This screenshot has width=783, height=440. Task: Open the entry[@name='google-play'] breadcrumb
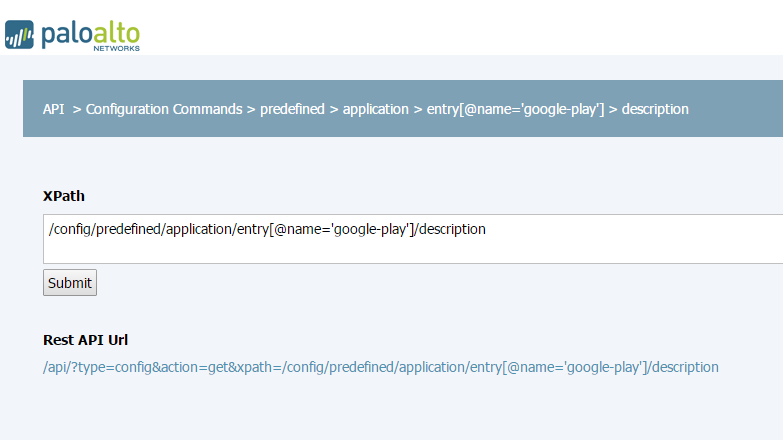pyautogui.click(x=516, y=109)
